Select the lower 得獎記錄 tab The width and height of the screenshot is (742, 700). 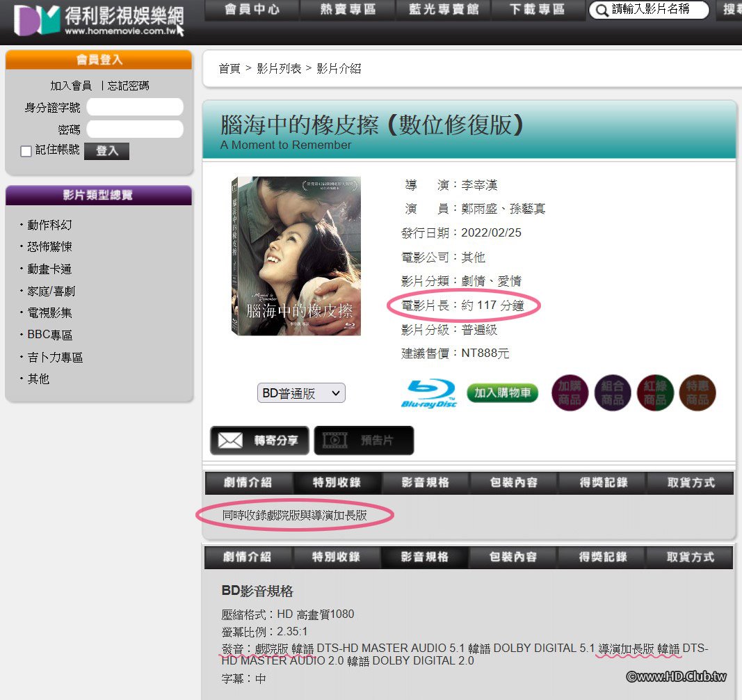tap(602, 557)
